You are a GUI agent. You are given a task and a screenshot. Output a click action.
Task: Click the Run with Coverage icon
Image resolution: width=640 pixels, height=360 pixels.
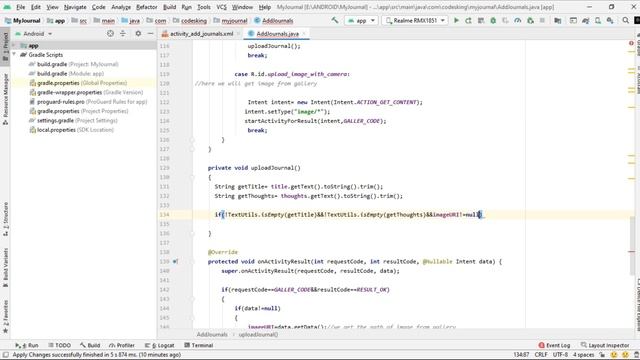(505, 20)
